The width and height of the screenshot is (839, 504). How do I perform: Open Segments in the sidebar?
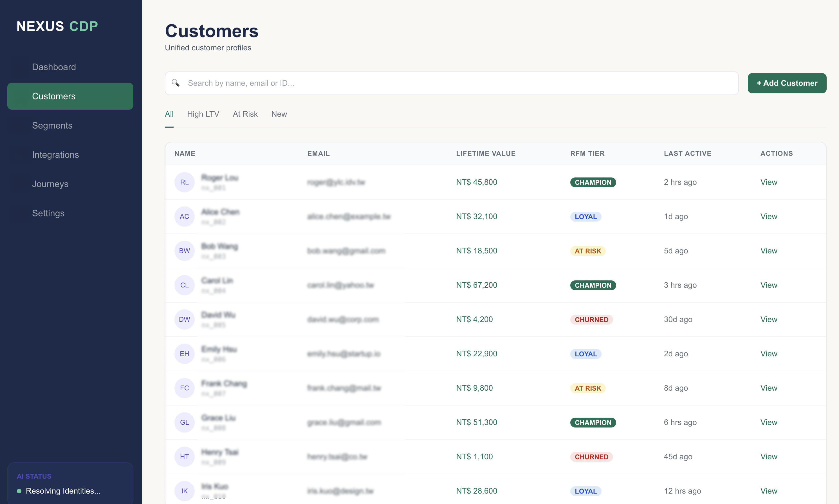[x=52, y=125]
